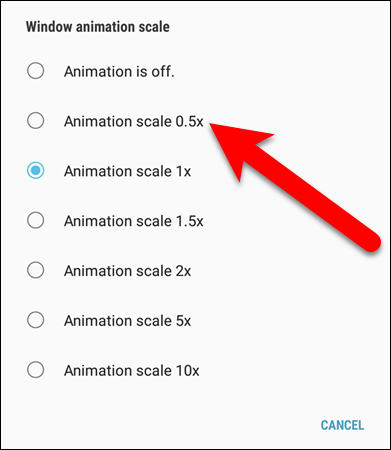Tap the 'Animation scale 2x' text label
The height and width of the screenshot is (450, 391).
coord(127,271)
